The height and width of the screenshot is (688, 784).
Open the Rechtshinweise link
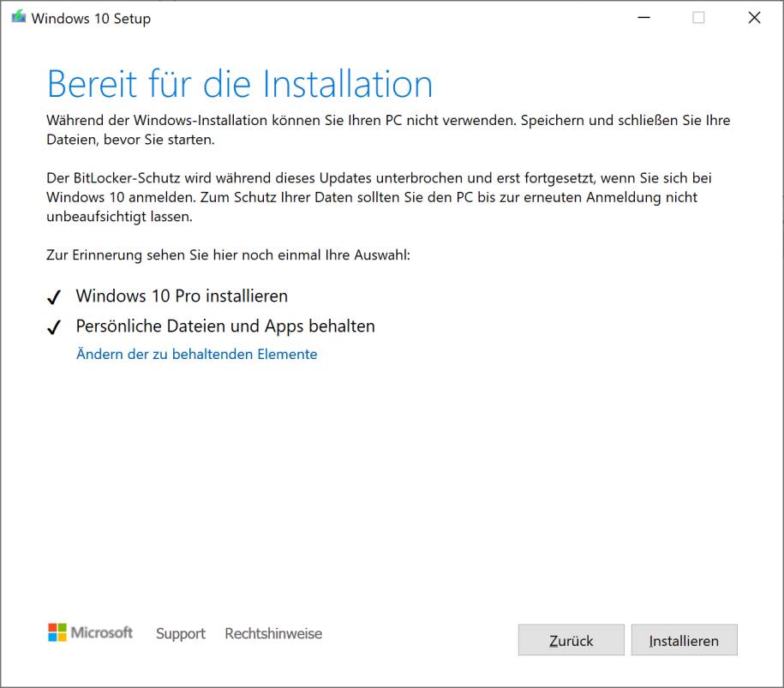(273, 634)
